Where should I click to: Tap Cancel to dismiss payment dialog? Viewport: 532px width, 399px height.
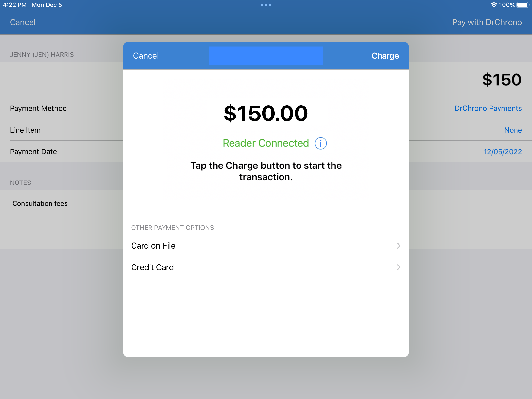[x=146, y=55]
